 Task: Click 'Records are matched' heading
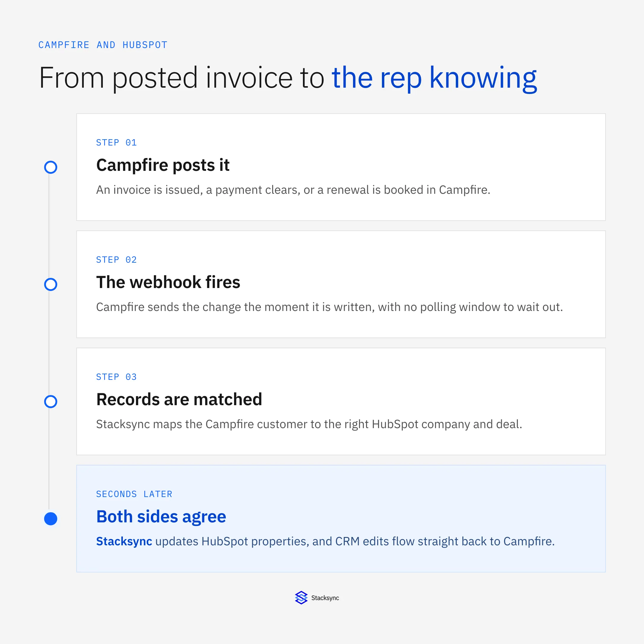(x=179, y=399)
